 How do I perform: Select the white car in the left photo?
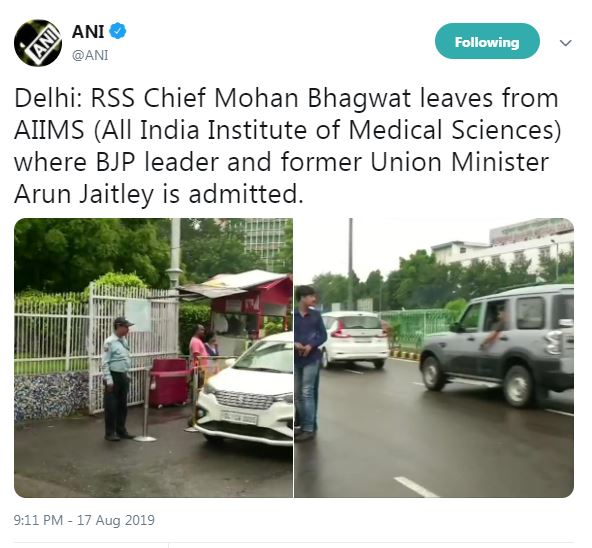pyautogui.click(x=245, y=389)
